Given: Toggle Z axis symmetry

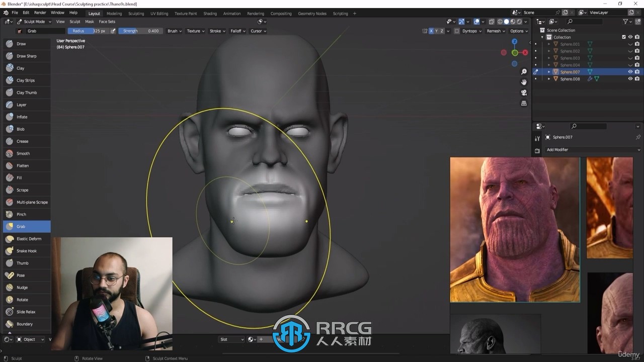Looking at the screenshot, I should [x=442, y=31].
